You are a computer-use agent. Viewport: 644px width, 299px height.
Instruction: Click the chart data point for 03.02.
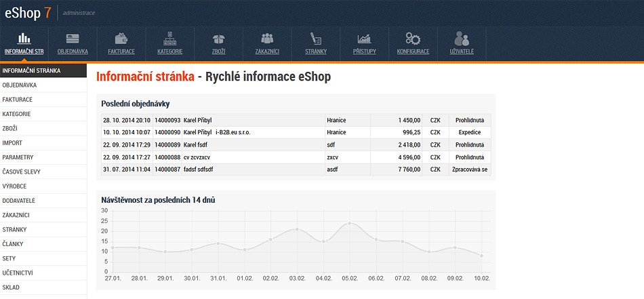(x=297, y=229)
